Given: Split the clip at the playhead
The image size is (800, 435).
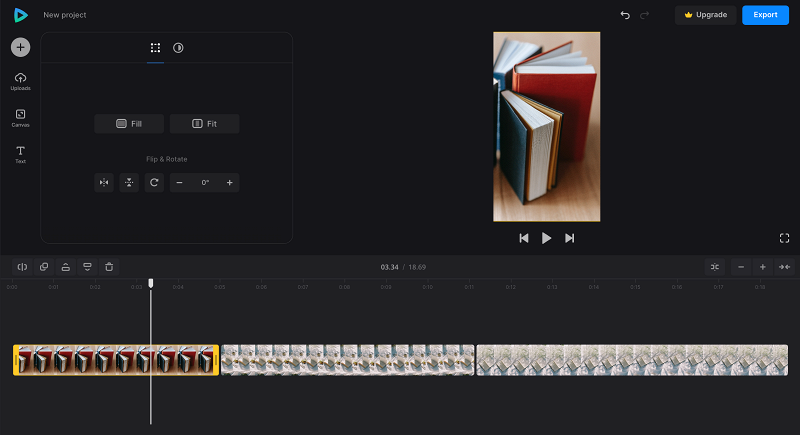Looking at the screenshot, I should click(x=22, y=267).
